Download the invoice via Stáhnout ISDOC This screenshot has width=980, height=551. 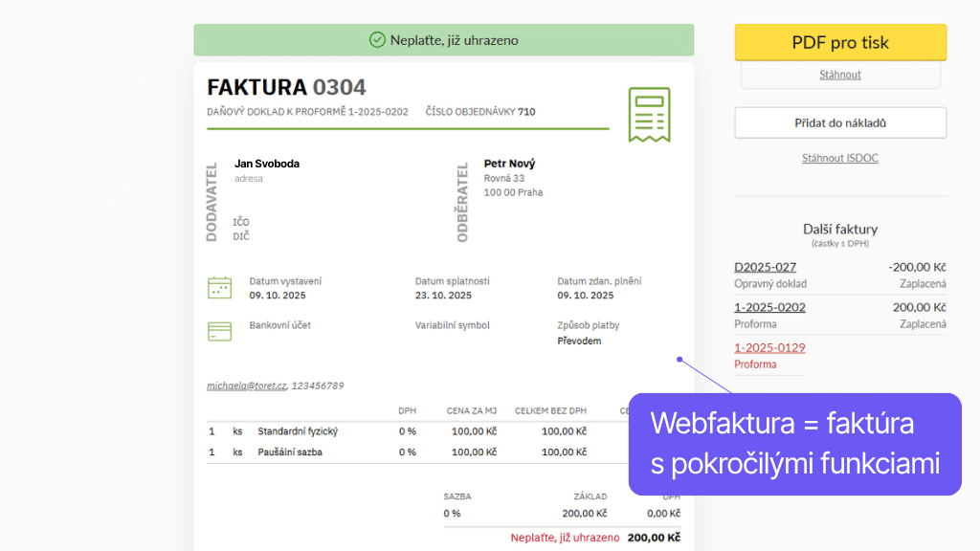[840, 158]
